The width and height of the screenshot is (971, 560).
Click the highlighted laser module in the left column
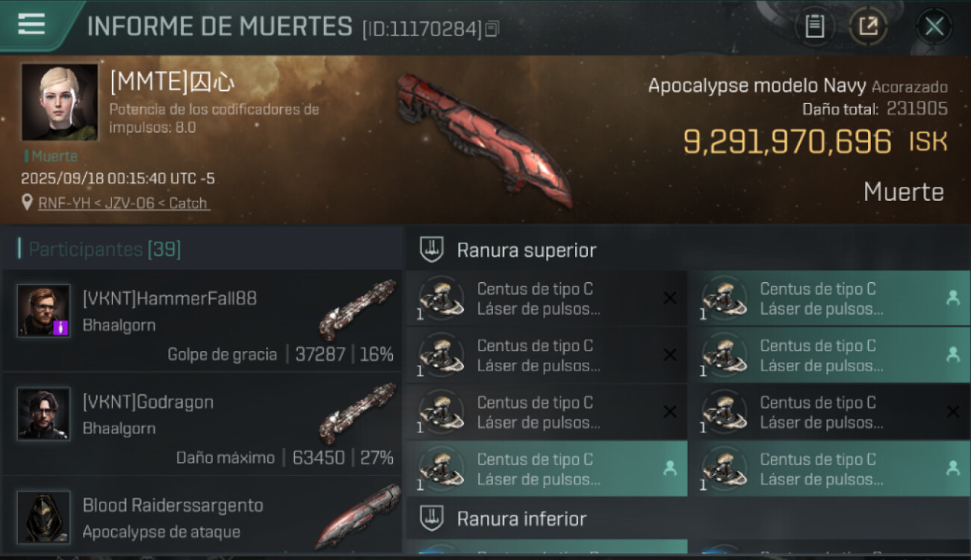click(x=547, y=468)
